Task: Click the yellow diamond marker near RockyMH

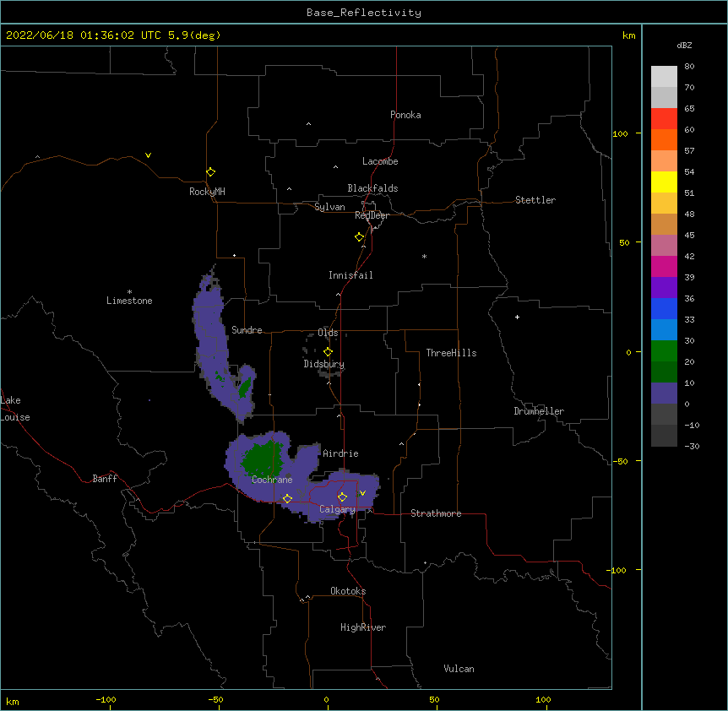Action: pos(210,171)
